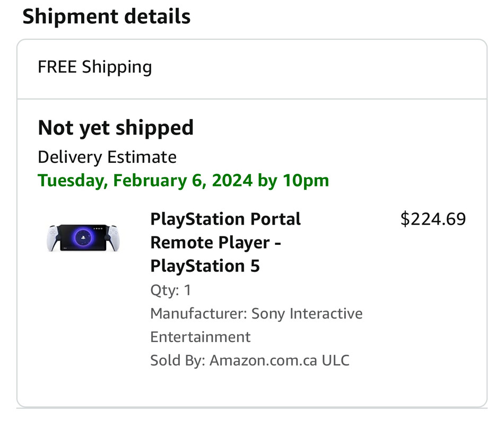The width and height of the screenshot is (504, 424).
Task: Click the $224.69 item price
Action: pyautogui.click(x=433, y=219)
